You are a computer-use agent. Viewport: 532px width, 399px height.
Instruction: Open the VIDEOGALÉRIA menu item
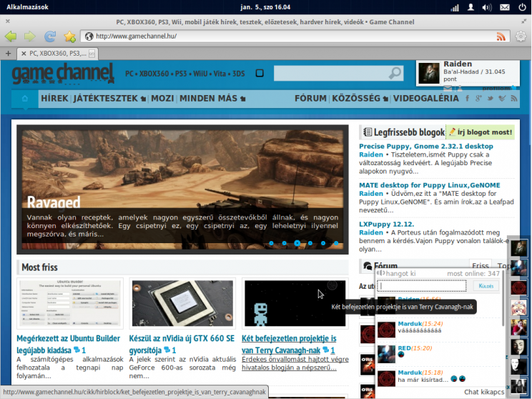click(x=425, y=99)
